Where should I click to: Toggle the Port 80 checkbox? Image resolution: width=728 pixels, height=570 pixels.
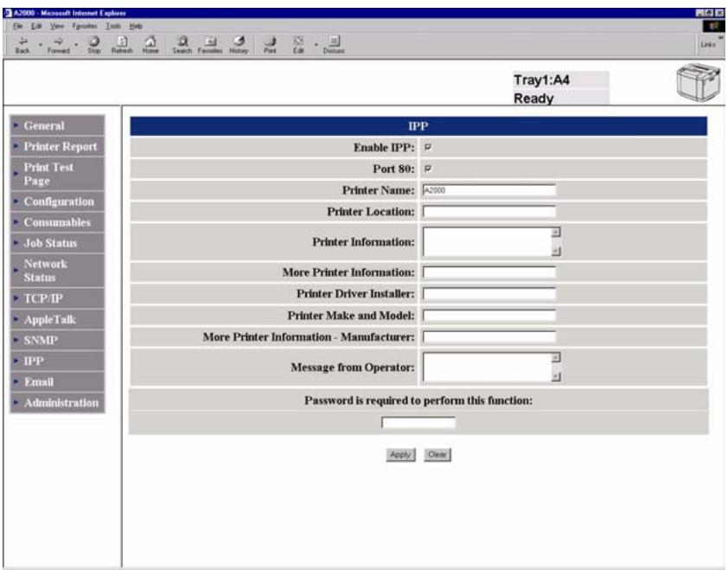pyautogui.click(x=428, y=169)
